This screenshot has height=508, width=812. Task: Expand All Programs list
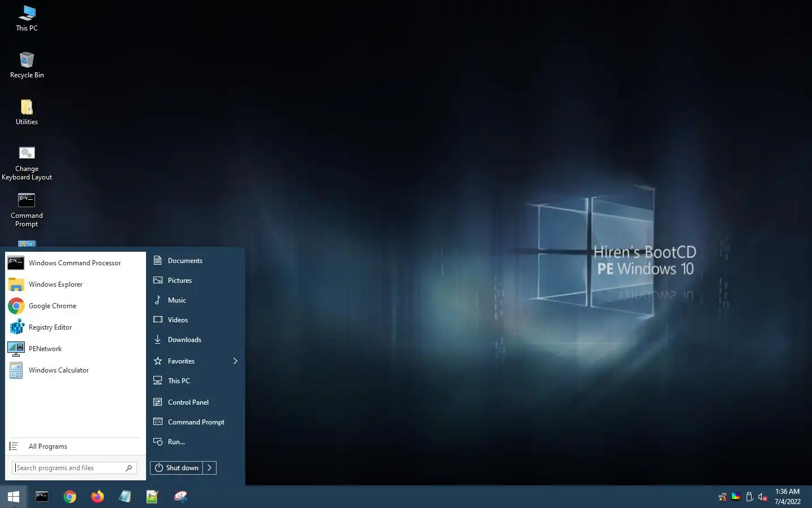pyautogui.click(x=75, y=446)
